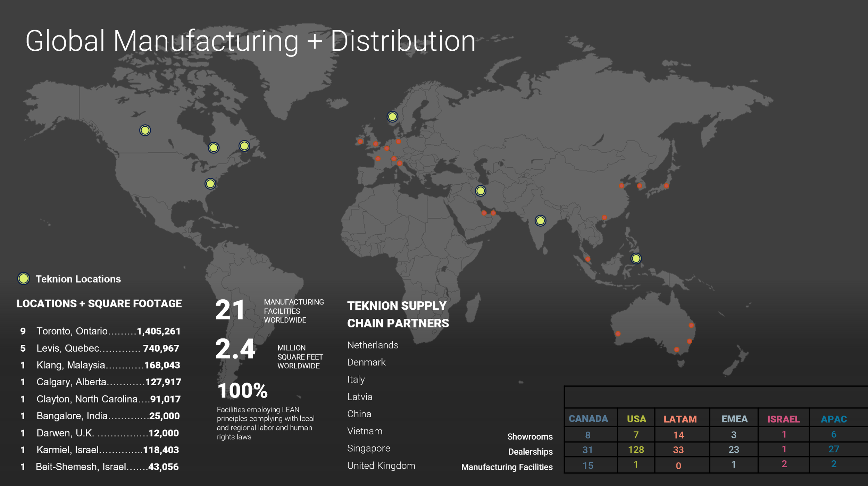Click the Manufacturing Facilities row label
The image size is (868, 486).
click(x=507, y=467)
